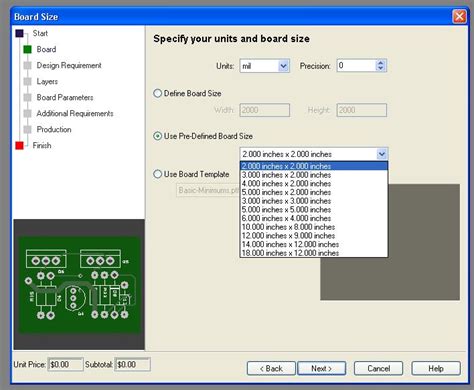Open the Design Requirement wizard step
The image size is (474, 390).
(69, 65)
